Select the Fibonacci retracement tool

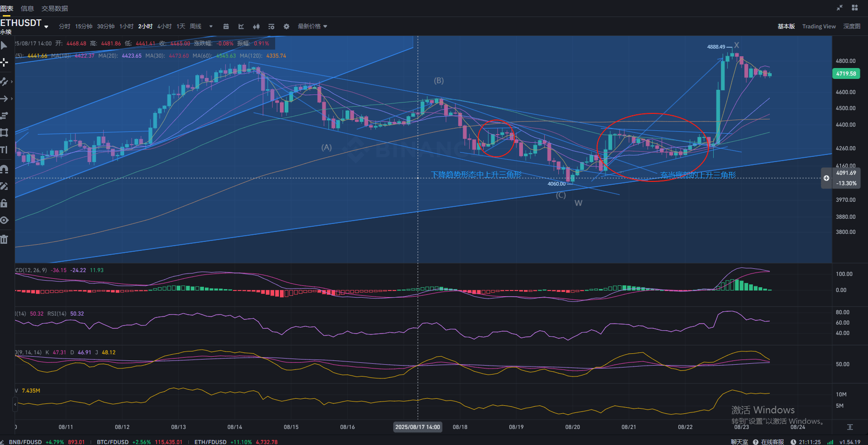click(4, 115)
